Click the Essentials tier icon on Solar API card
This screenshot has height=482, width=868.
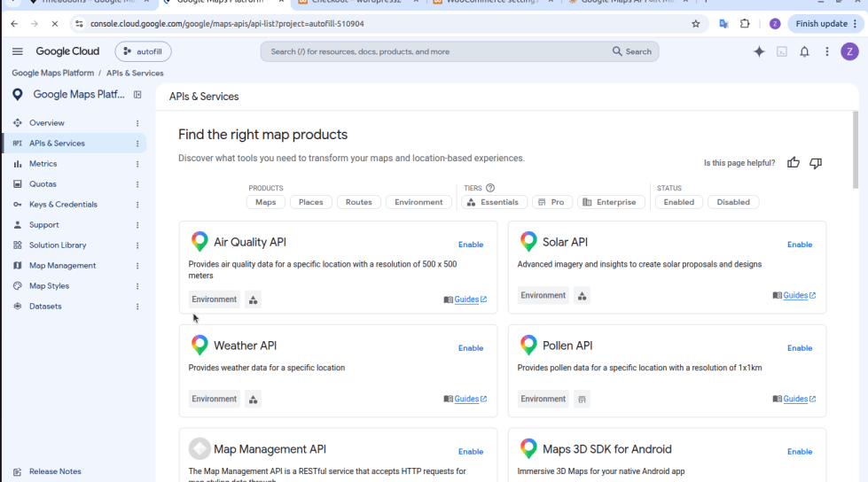(582, 296)
